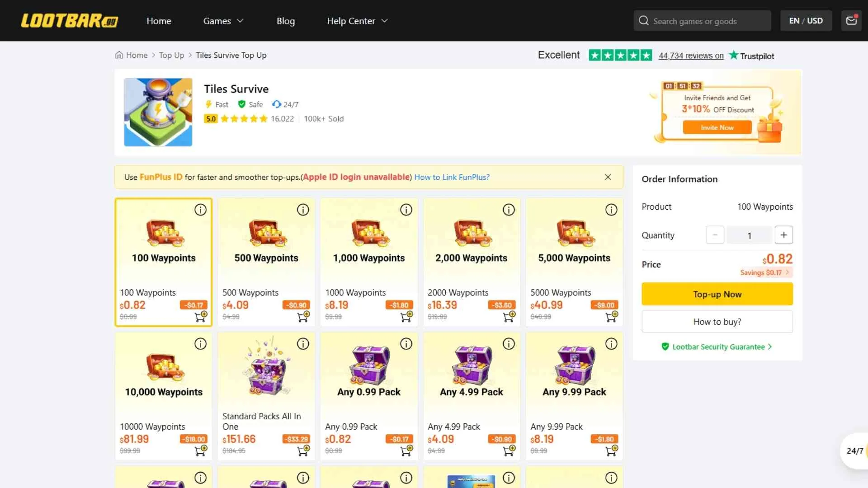Add 500 Waypoints to cart
The width and height of the screenshot is (868, 488).
303,316
